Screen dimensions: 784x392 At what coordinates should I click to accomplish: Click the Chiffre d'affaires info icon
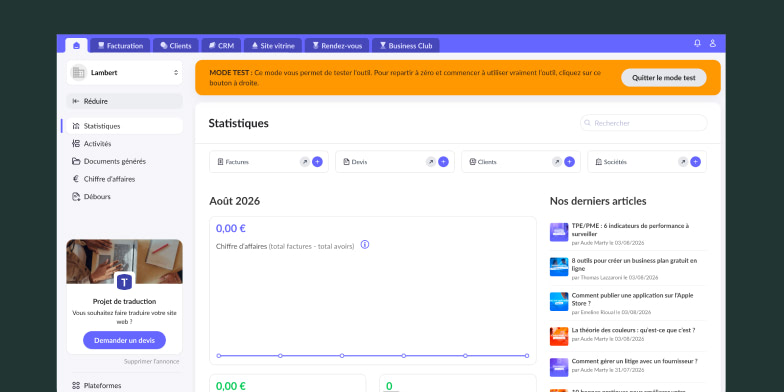(365, 244)
